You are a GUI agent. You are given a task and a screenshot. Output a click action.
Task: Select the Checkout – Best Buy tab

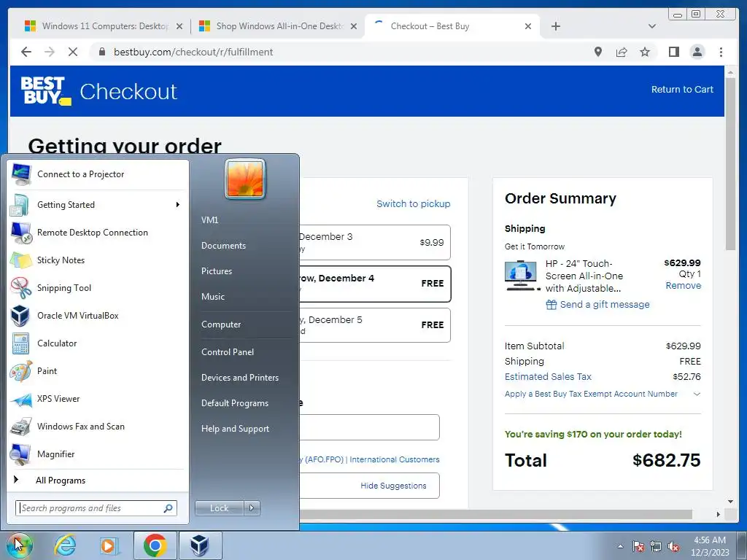click(452, 26)
